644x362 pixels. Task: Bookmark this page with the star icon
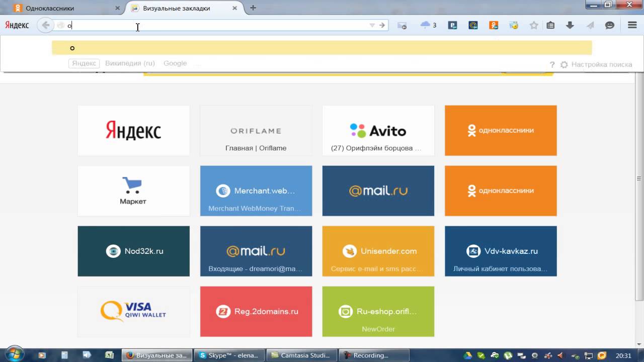click(534, 25)
